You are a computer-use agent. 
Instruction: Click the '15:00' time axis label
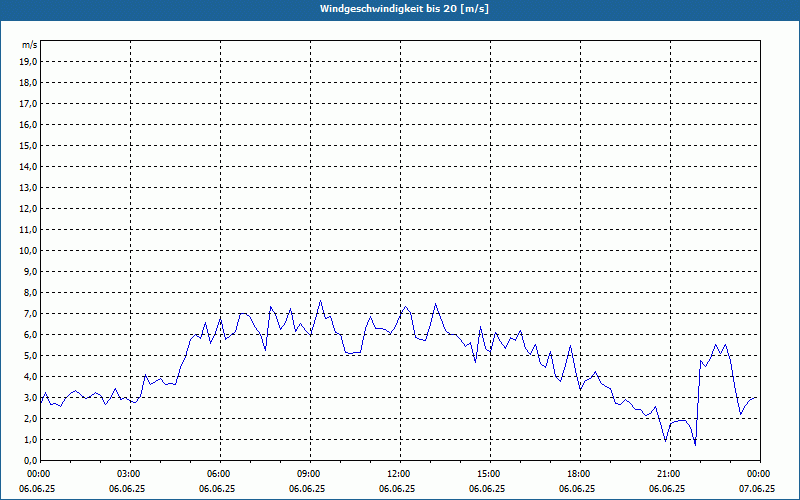490,474
